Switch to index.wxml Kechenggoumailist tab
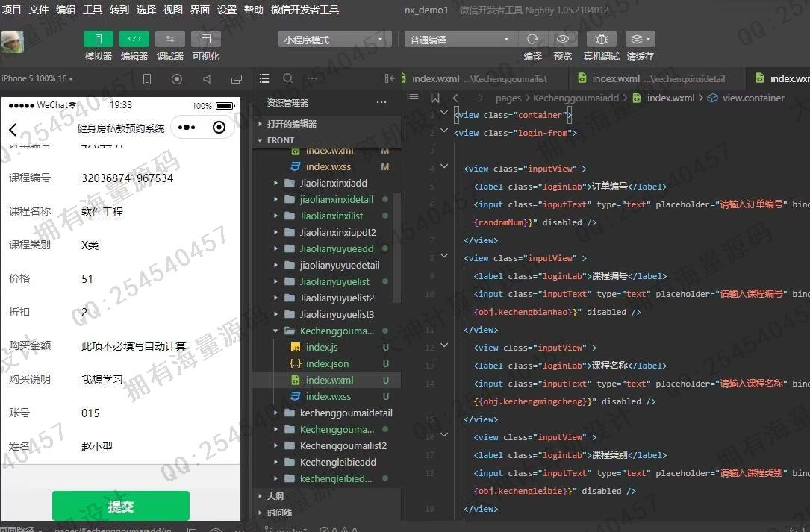Image resolution: width=810 pixels, height=532 pixels. point(481,78)
